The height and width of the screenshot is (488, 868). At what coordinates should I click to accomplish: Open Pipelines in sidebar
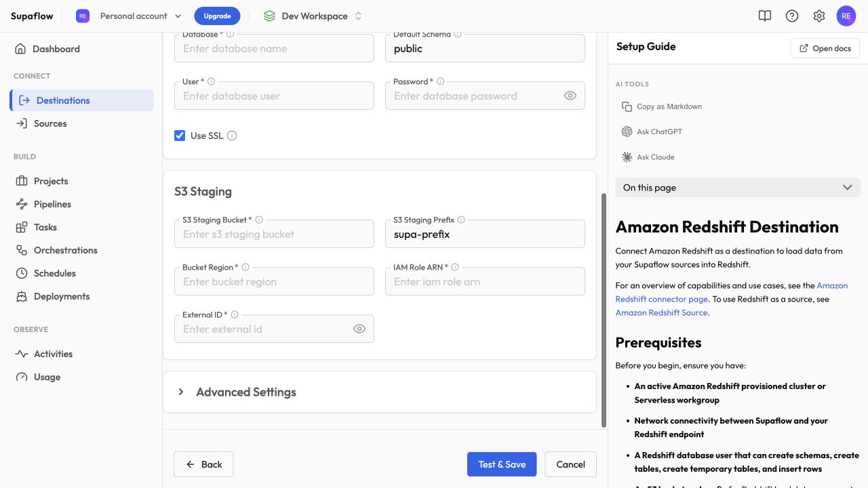(x=81, y=204)
